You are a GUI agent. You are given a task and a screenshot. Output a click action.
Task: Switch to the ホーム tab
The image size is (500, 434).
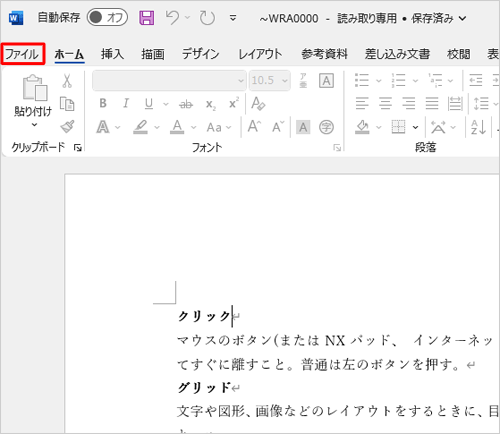69,54
